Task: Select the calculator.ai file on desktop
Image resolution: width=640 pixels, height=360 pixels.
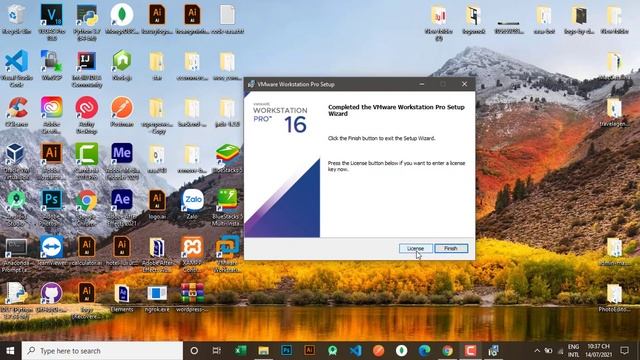Action: pyautogui.click(x=87, y=251)
